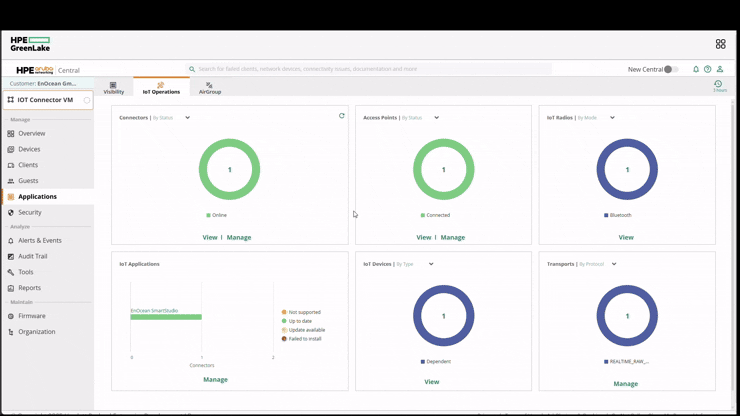Toggle the Online legend entry in Connectors
The height and width of the screenshot is (416, 740).
217,215
